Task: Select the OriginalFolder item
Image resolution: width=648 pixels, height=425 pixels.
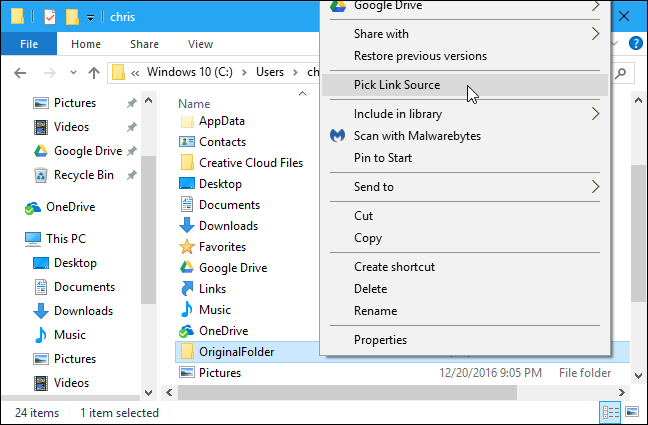Action: (236, 351)
